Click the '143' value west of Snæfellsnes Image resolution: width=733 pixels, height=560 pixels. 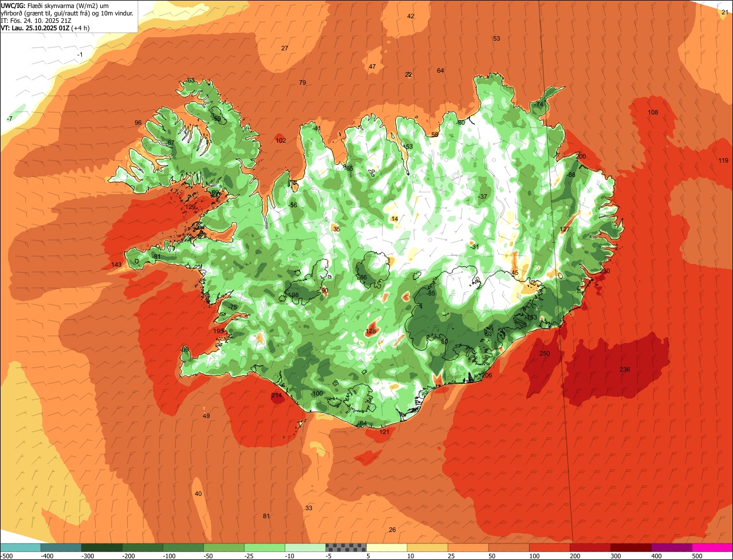(x=117, y=265)
